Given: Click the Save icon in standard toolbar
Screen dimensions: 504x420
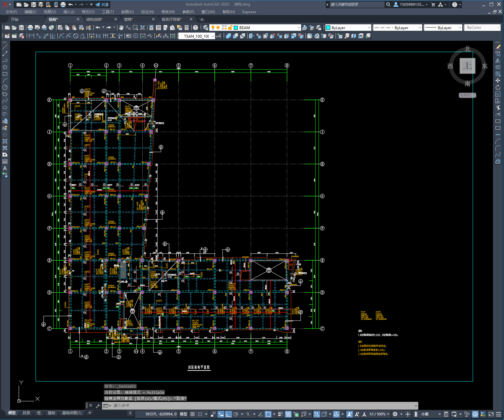Looking at the screenshot, I should click(x=21, y=28).
